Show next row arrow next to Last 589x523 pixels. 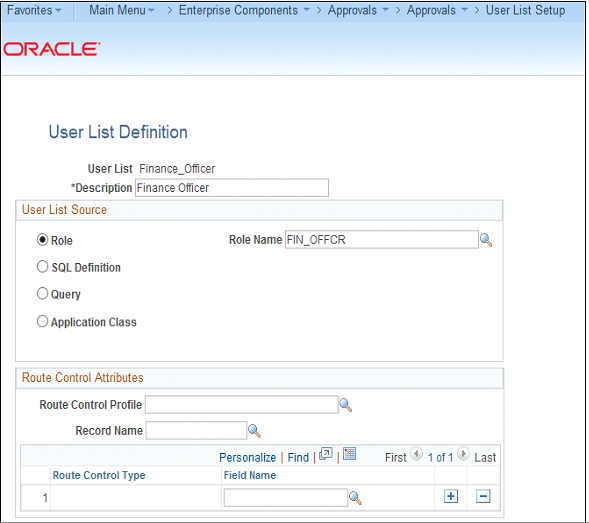click(464, 453)
